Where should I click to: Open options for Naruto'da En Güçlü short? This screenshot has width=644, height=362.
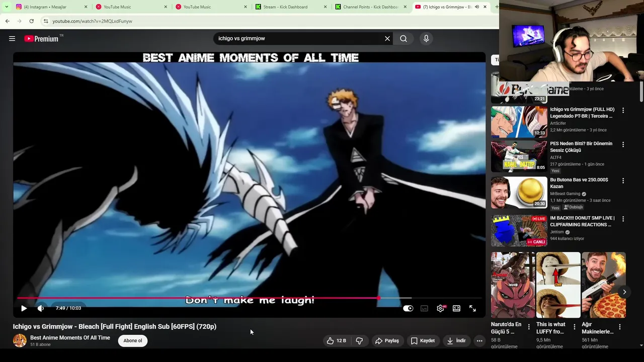click(529, 327)
